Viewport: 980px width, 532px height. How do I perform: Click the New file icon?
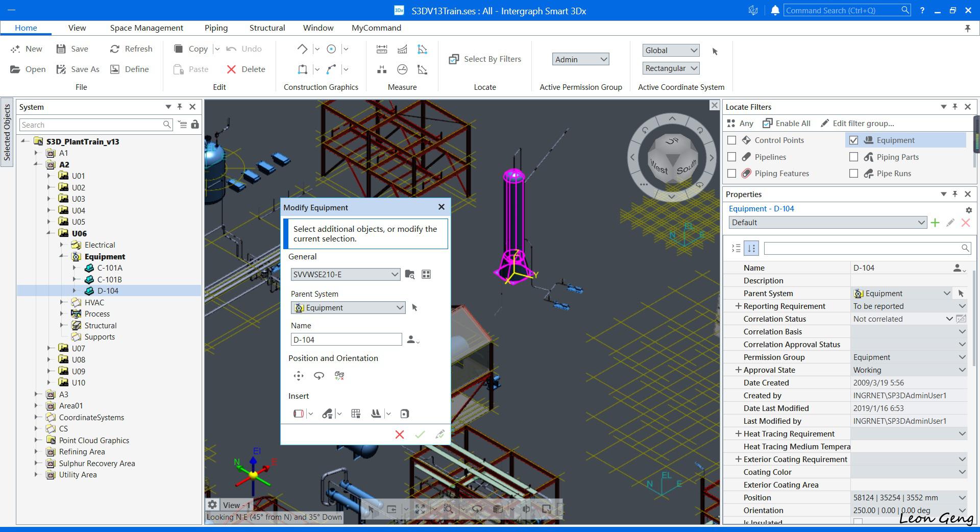point(15,49)
